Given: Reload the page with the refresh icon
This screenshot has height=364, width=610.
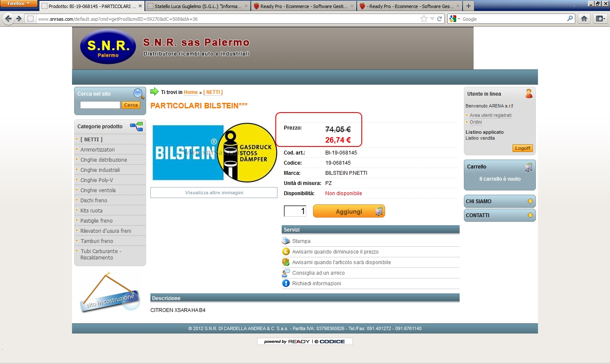Looking at the screenshot, I should [440, 19].
